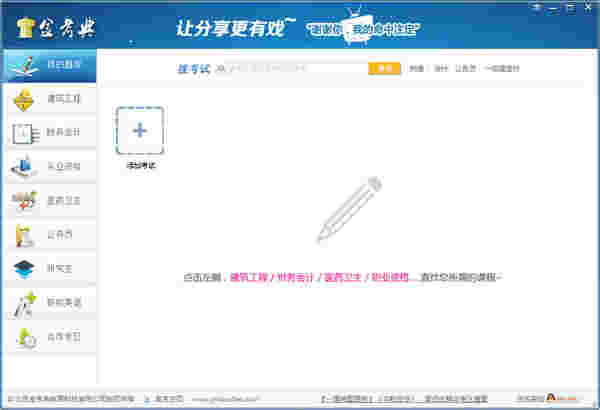Click the plus tile to add an exam
The image size is (600, 410).
point(140,131)
